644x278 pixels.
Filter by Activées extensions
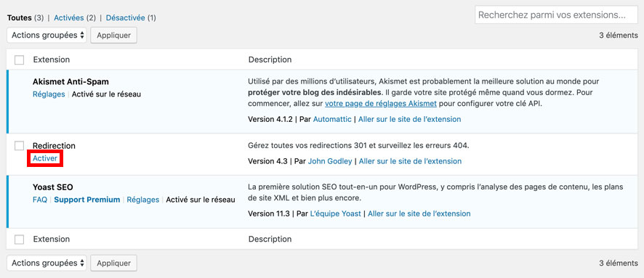[69, 17]
